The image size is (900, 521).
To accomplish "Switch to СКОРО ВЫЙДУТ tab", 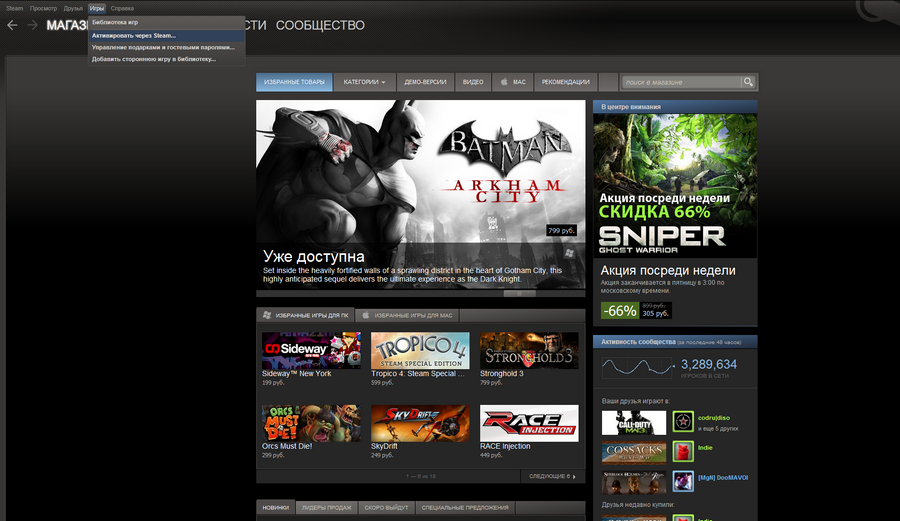I will coord(386,507).
